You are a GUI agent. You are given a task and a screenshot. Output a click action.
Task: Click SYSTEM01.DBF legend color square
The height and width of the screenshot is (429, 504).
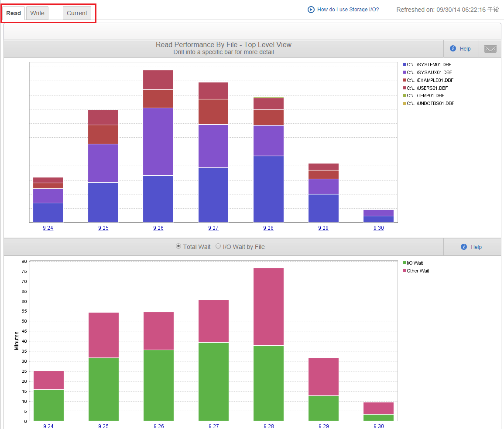click(404, 65)
